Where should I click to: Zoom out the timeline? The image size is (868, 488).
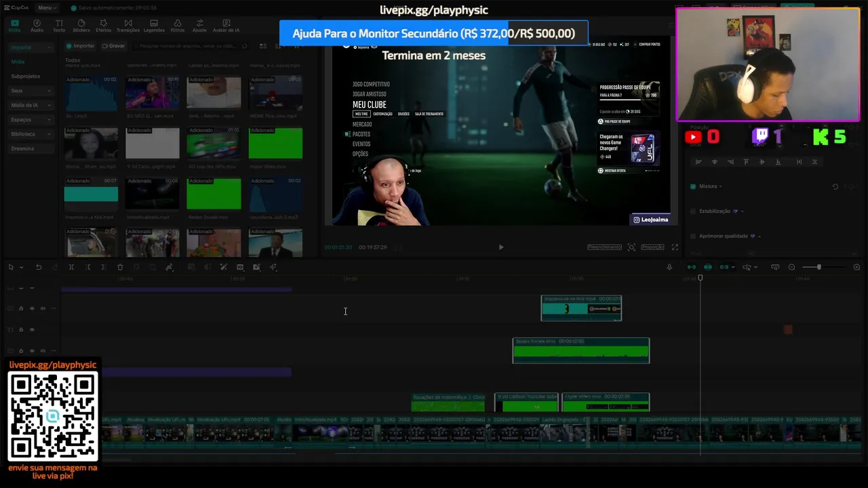pyautogui.click(x=791, y=267)
